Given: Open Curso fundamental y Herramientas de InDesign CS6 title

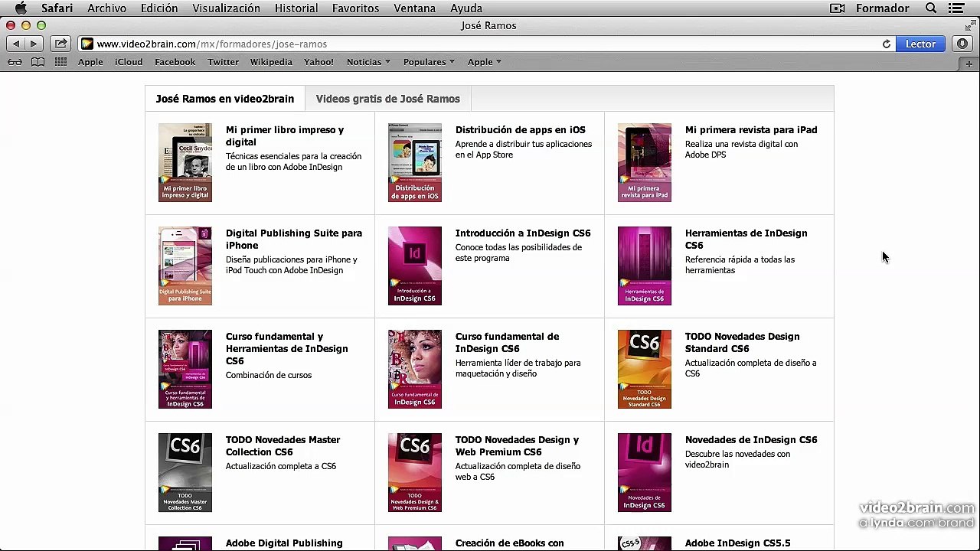Looking at the screenshot, I should pos(286,349).
